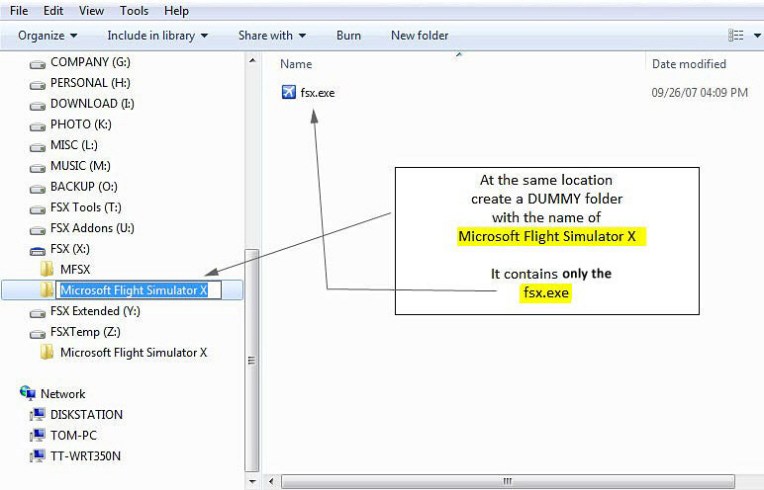
Task: Click the FSX (X:) drive icon
Action: [x=38, y=250]
